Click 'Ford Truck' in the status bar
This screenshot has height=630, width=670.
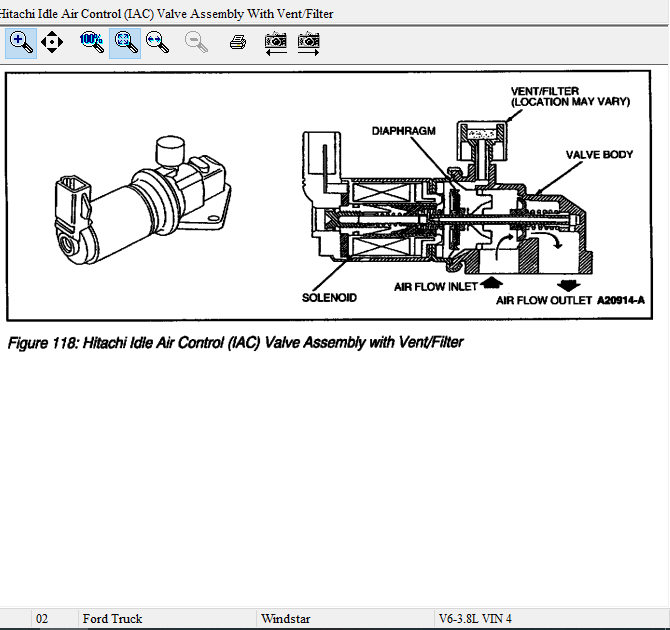pos(112,619)
